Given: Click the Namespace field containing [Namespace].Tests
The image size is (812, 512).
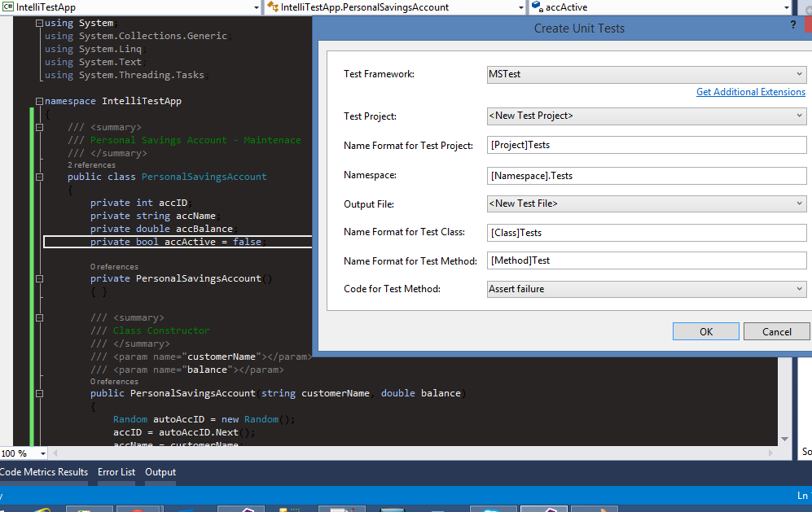Looking at the screenshot, I should point(647,176).
